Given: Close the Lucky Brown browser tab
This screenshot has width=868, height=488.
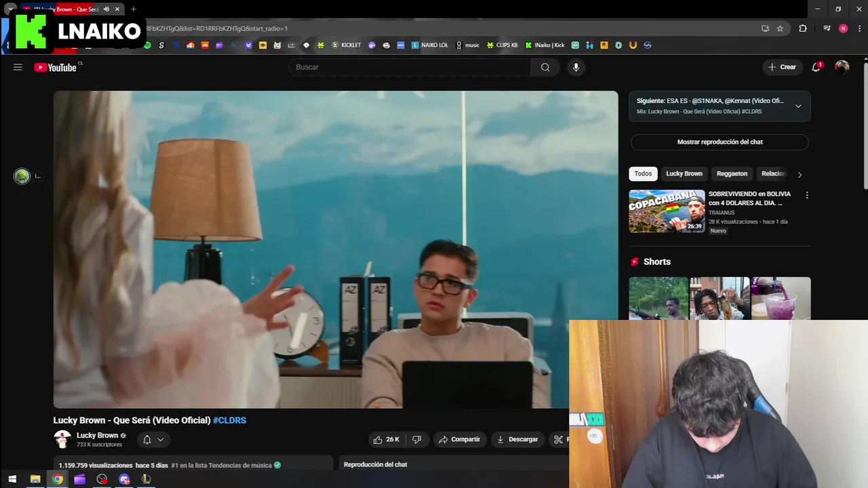Looking at the screenshot, I should 117,9.
